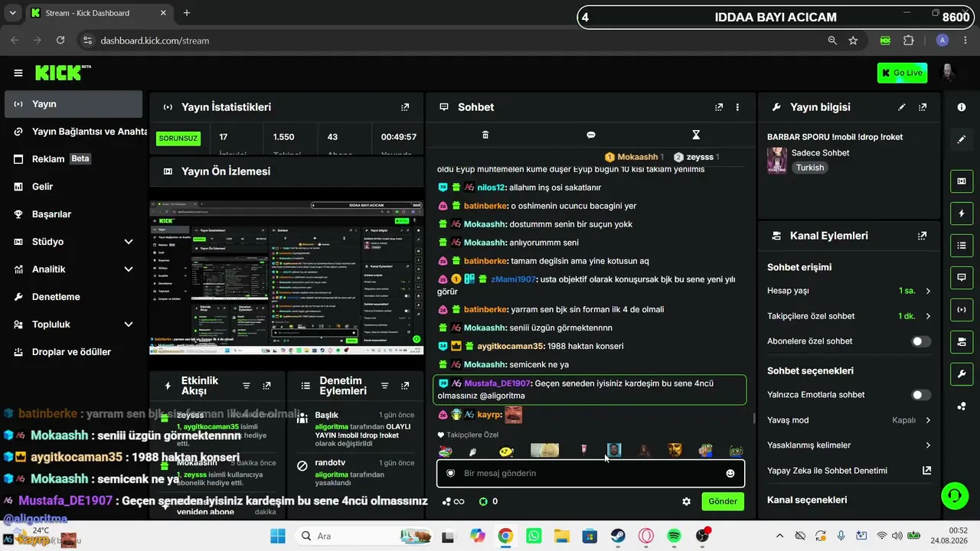Toggle the chat widget icon in right sidebar
The image size is (980, 551).
(962, 277)
